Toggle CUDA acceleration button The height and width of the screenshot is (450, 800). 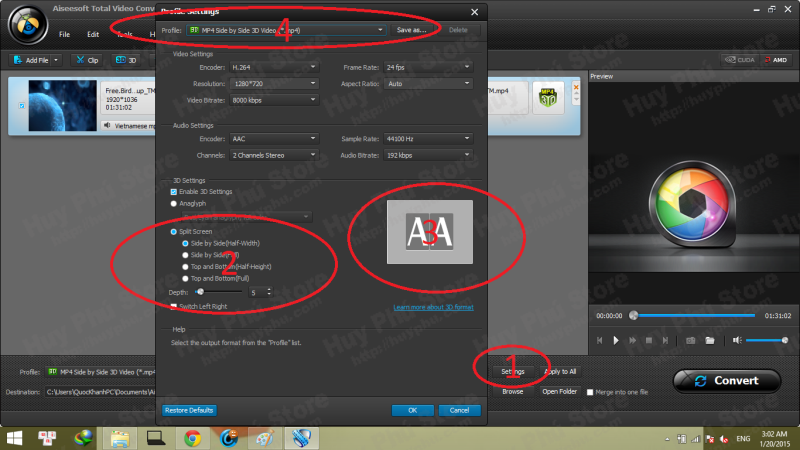coord(740,60)
